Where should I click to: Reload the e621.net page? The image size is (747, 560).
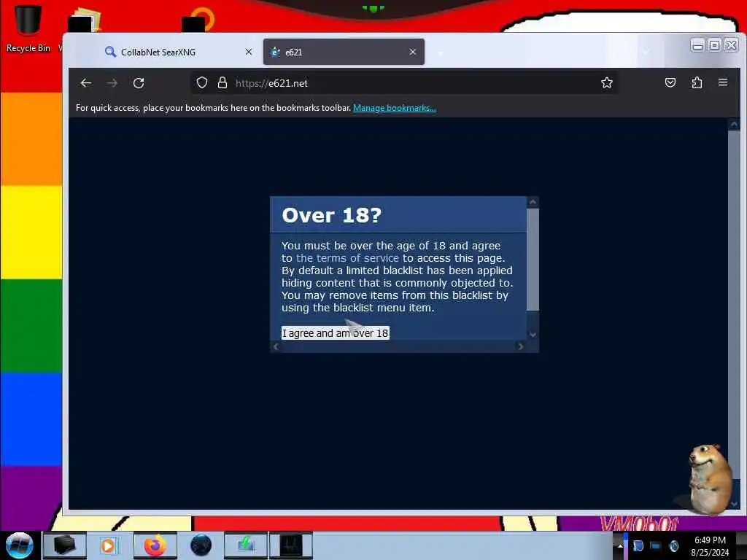[x=139, y=83]
